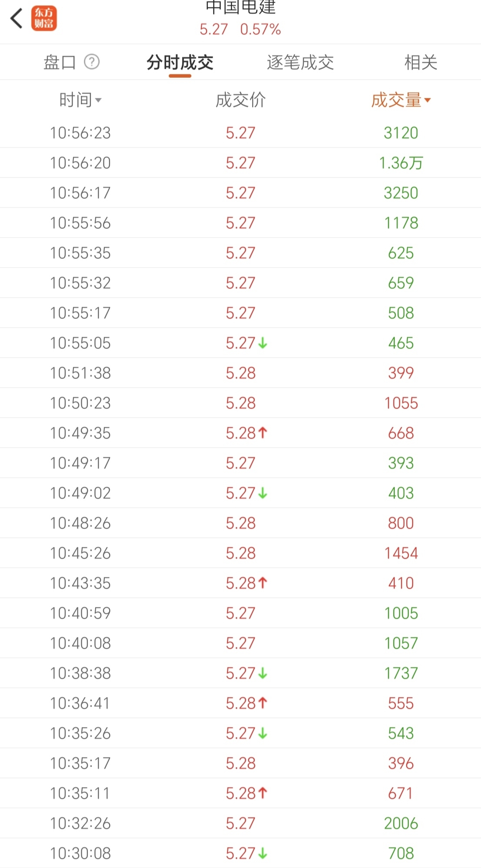481x868 pixels.
Task: Click the 成交价 column header
Action: pos(240,100)
